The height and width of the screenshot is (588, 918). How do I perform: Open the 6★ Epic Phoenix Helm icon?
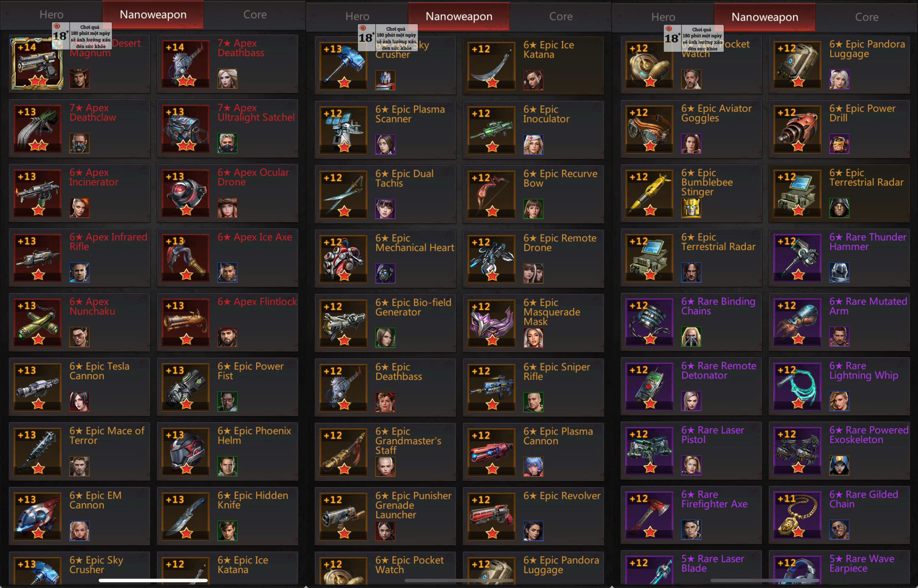click(x=186, y=451)
